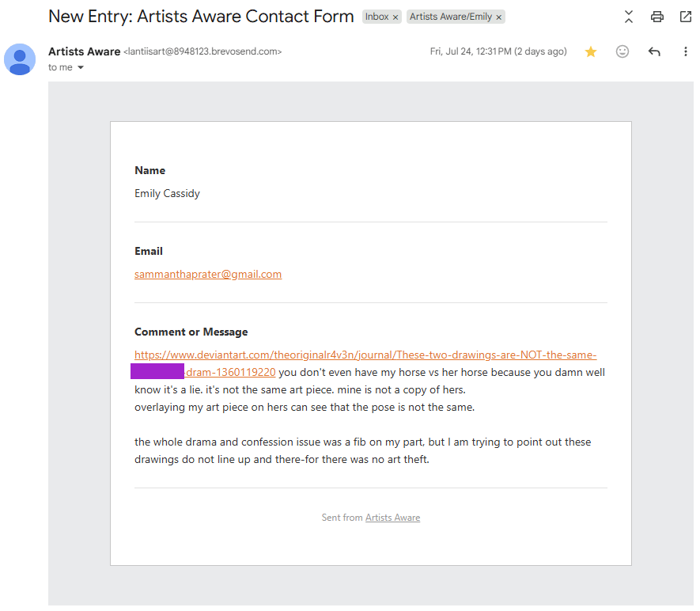The width and height of the screenshot is (700, 611).
Task: Click the purple redaction block
Action: tap(157, 372)
